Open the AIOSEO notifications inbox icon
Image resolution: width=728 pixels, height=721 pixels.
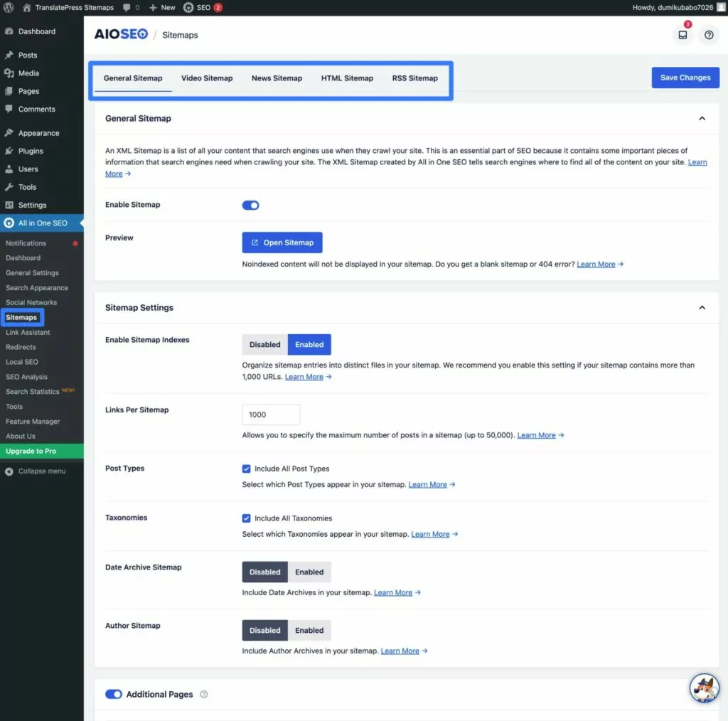(682, 35)
